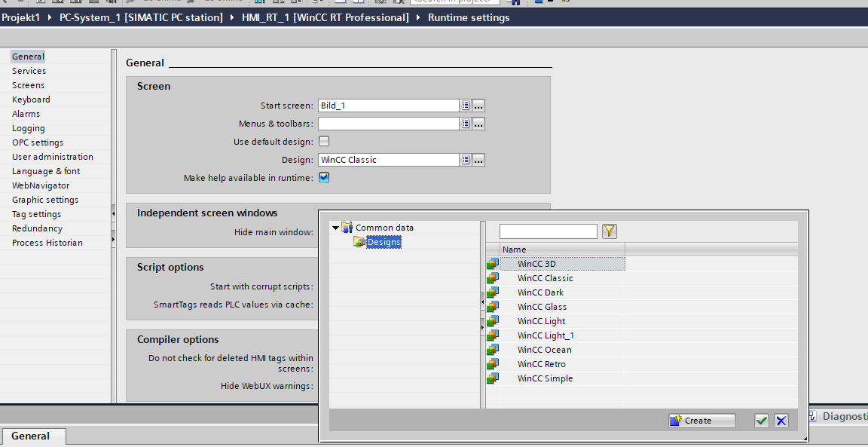Open the Screens settings section
868x447 pixels.
point(28,85)
